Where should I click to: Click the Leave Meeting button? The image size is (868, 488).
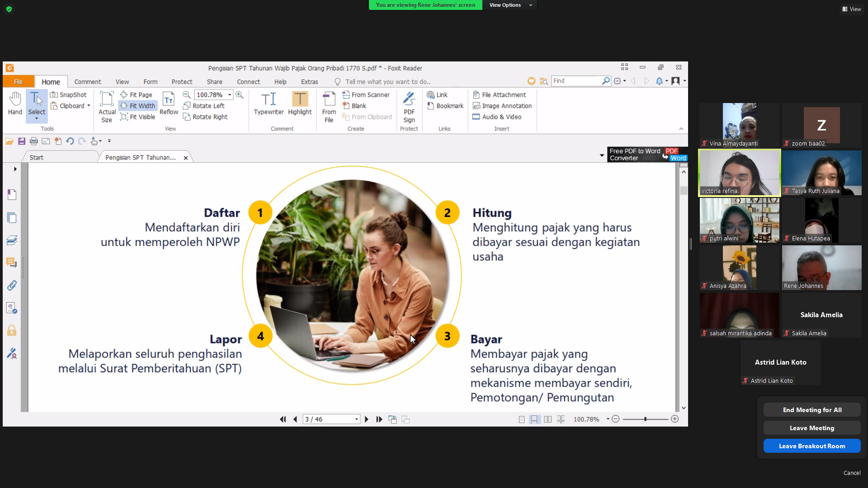point(812,428)
